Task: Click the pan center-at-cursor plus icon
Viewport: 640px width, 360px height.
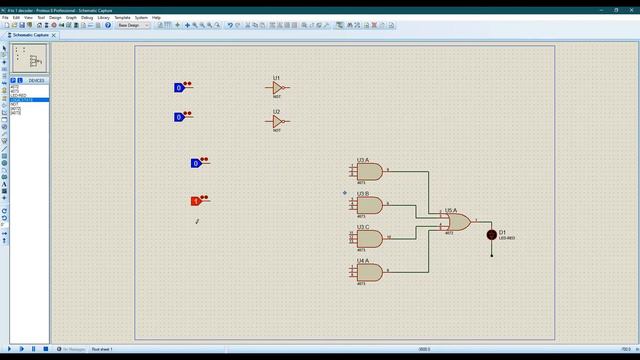Action: (x=187, y=25)
